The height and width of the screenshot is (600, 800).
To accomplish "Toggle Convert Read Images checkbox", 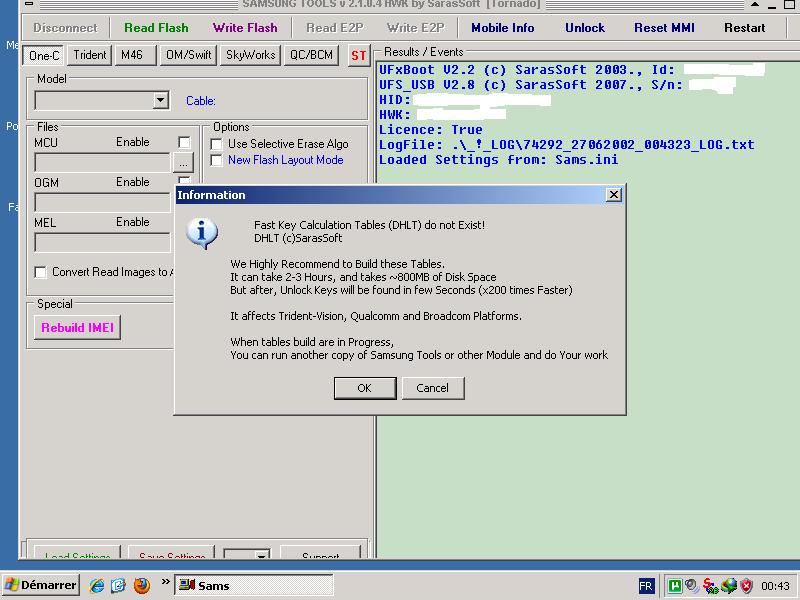I will [x=40, y=272].
